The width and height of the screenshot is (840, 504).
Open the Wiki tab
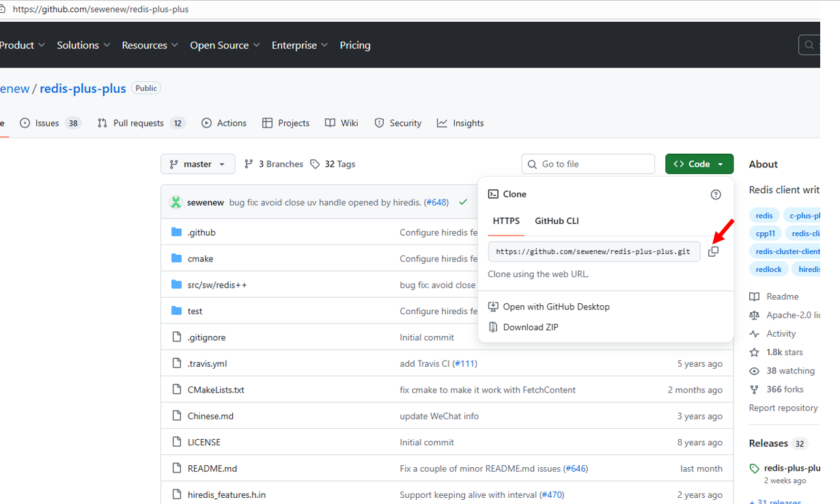[341, 123]
